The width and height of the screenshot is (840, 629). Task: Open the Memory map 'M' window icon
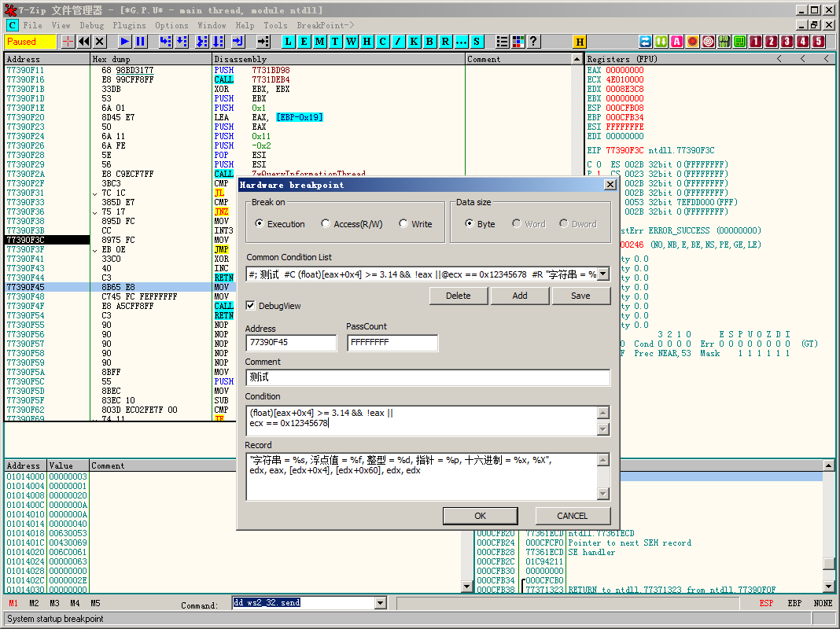319,42
